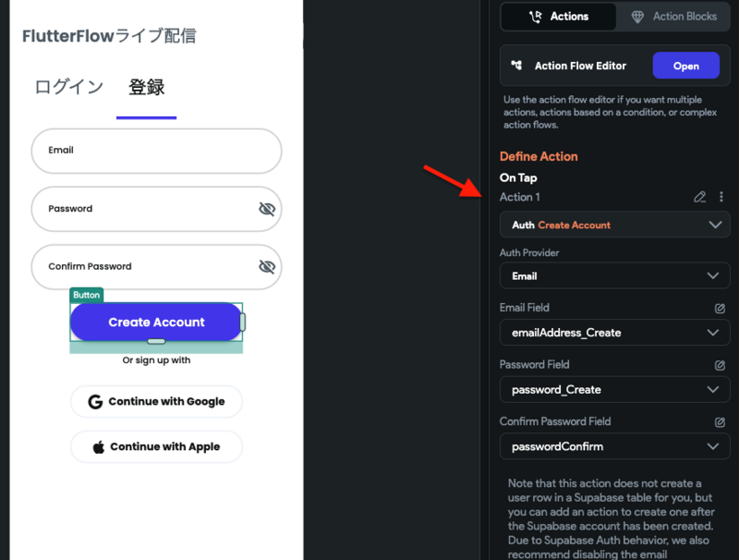Click the Or sign up with text
Screen dimensions: 739x560
(x=156, y=360)
